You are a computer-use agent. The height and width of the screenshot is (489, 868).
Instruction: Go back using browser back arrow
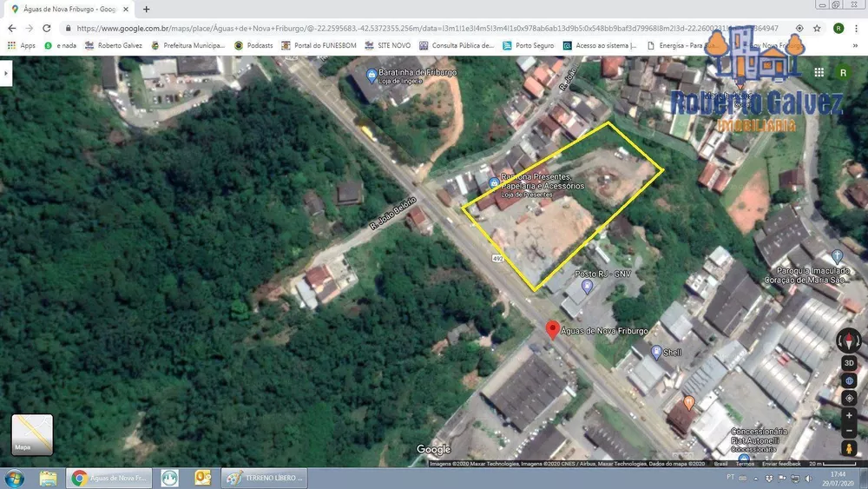[x=11, y=29]
